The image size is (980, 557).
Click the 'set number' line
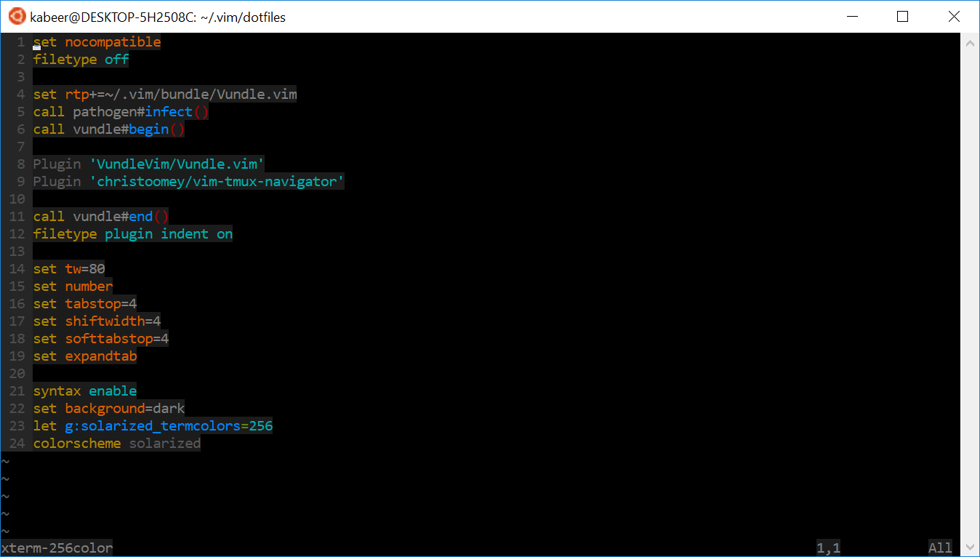[x=73, y=286]
